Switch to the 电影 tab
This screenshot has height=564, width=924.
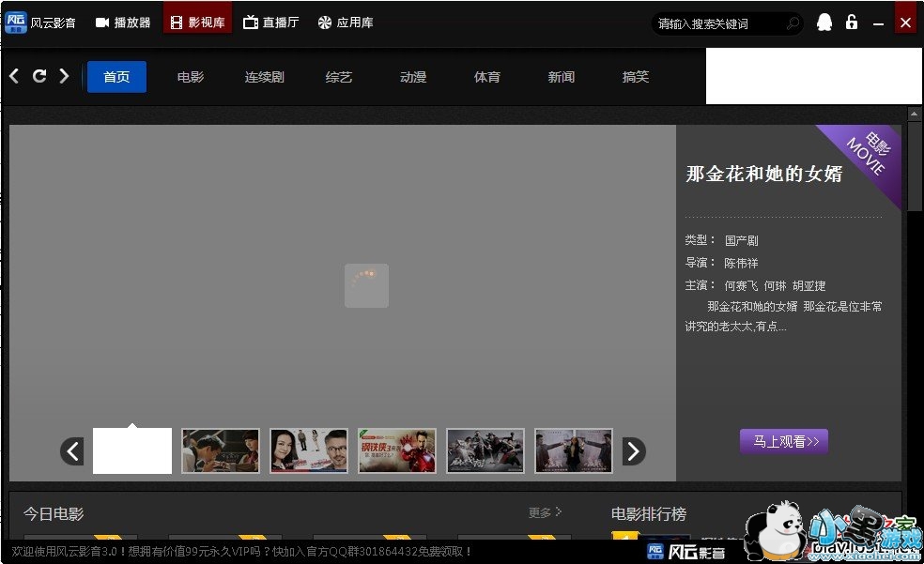tap(191, 77)
